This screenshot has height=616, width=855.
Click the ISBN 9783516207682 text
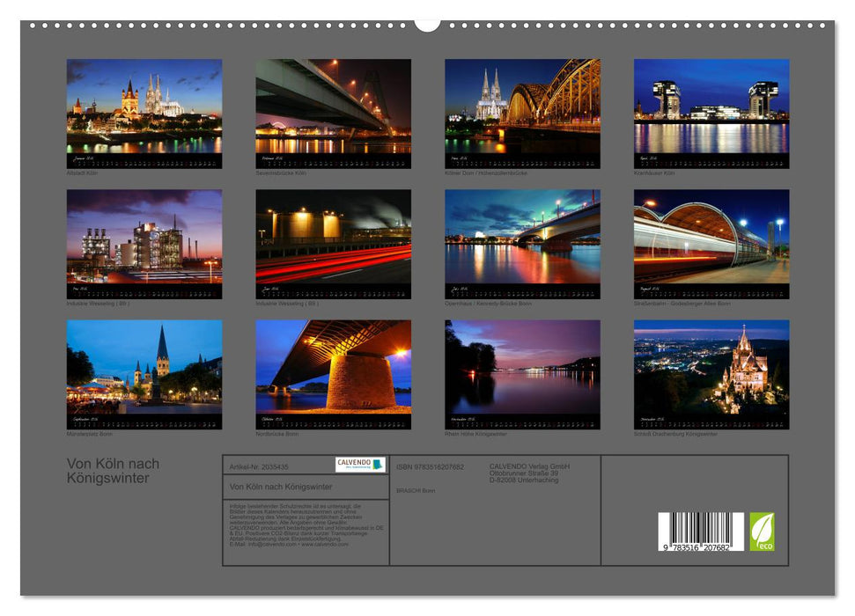pyautogui.click(x=431, y=466)
